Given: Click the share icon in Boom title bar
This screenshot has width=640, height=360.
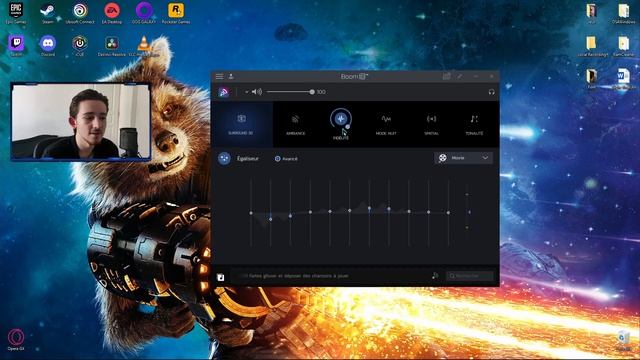Looking at the screenshot, I should coord(447,76).
